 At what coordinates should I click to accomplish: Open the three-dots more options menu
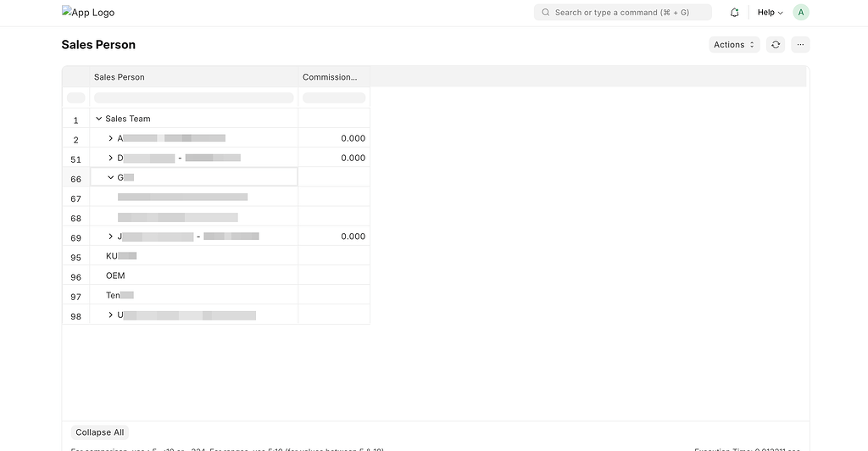tap(800, 45)
